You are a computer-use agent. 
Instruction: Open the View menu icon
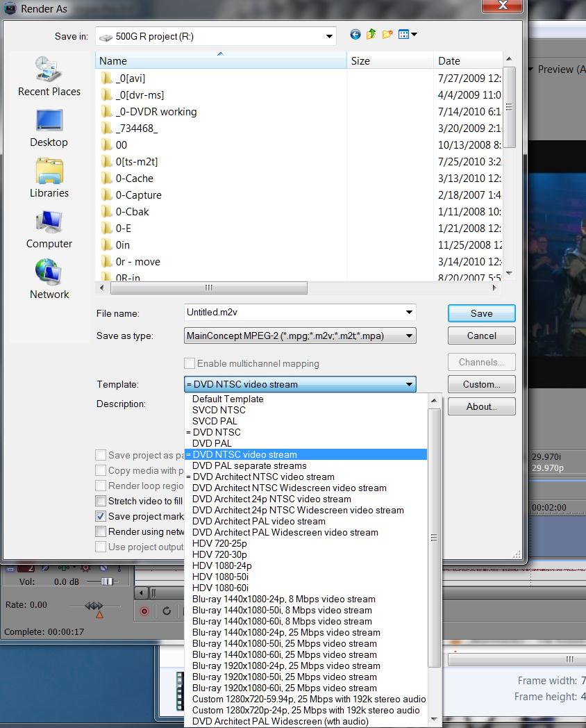tap(403, 34)
